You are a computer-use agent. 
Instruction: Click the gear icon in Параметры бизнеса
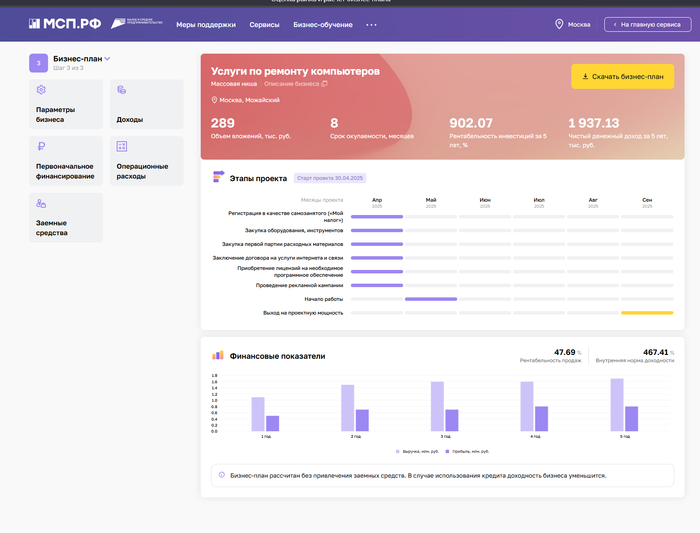click(40, 90)
